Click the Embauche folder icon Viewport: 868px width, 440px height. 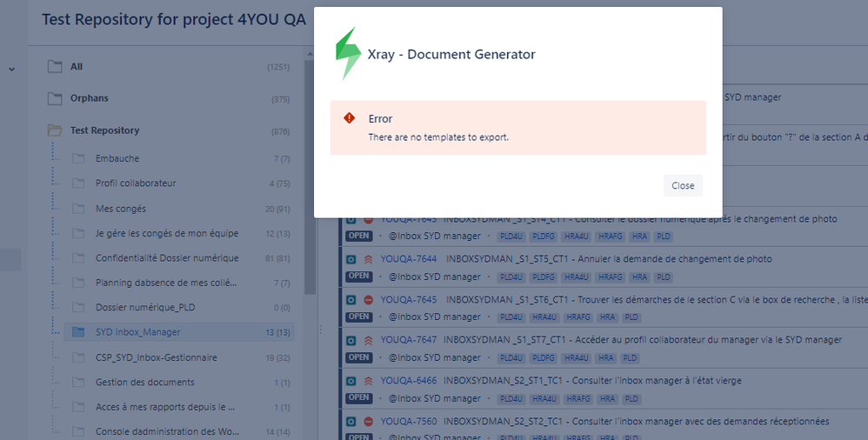pos(78,158)
